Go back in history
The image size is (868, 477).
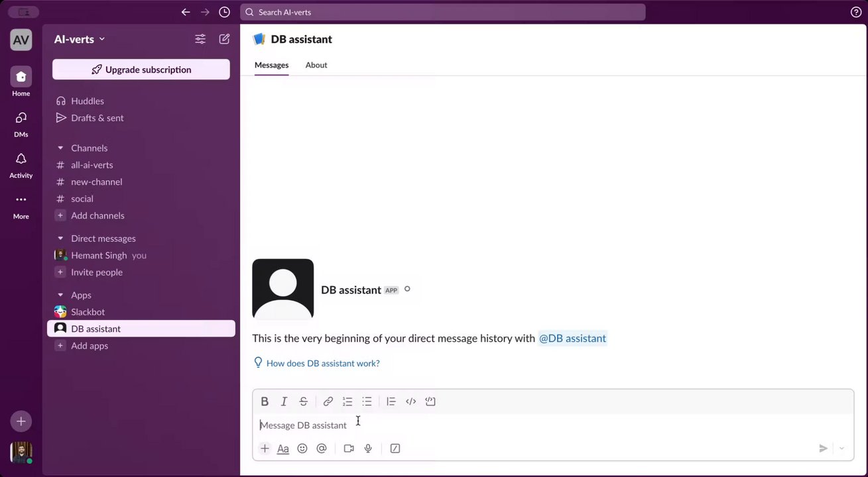186,12
